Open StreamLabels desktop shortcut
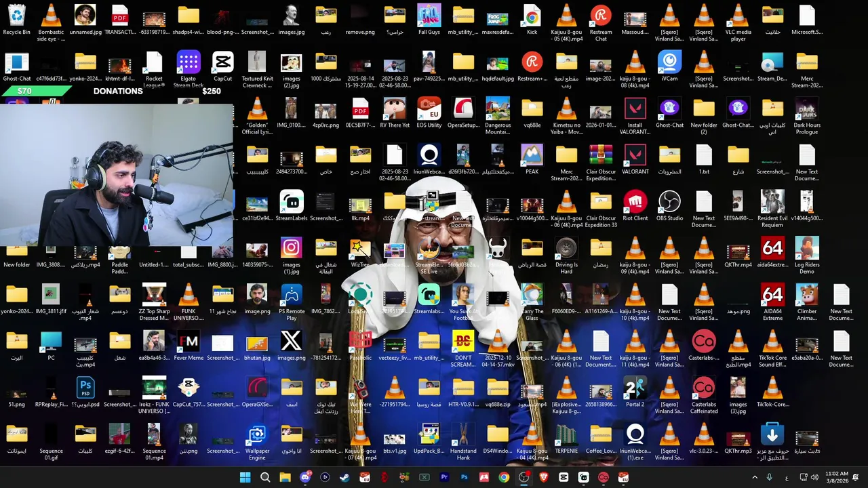Viewport: 868px width, 488px height. pos(291,206)
